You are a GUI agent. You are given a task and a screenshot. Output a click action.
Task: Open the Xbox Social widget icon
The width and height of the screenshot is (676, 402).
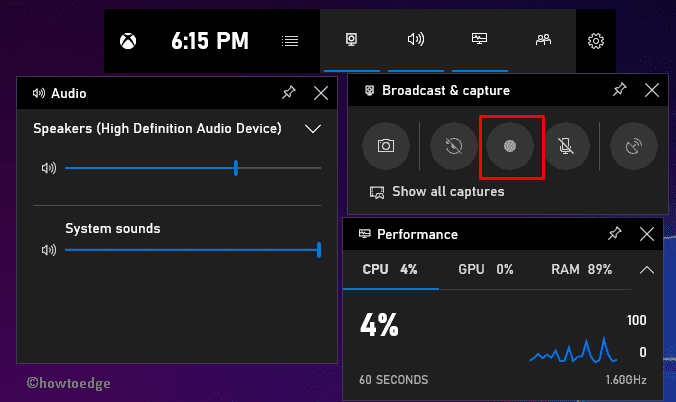click(x=543, y=41)
